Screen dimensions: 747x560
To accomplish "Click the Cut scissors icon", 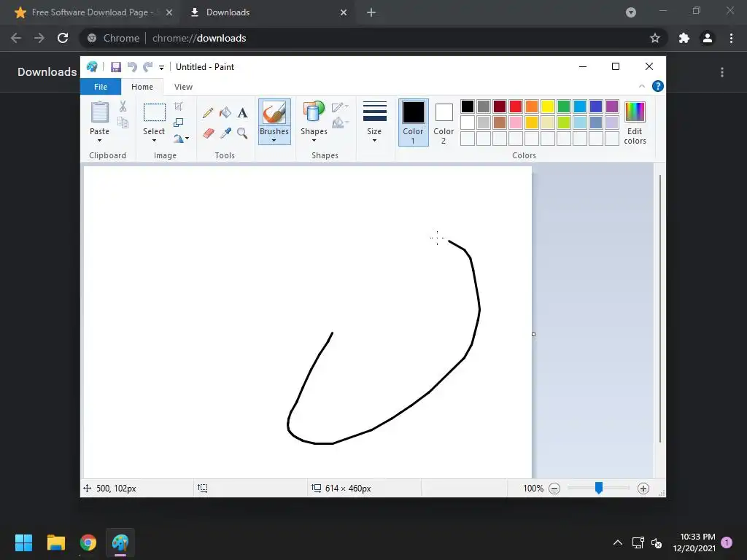I will (123, 106).
